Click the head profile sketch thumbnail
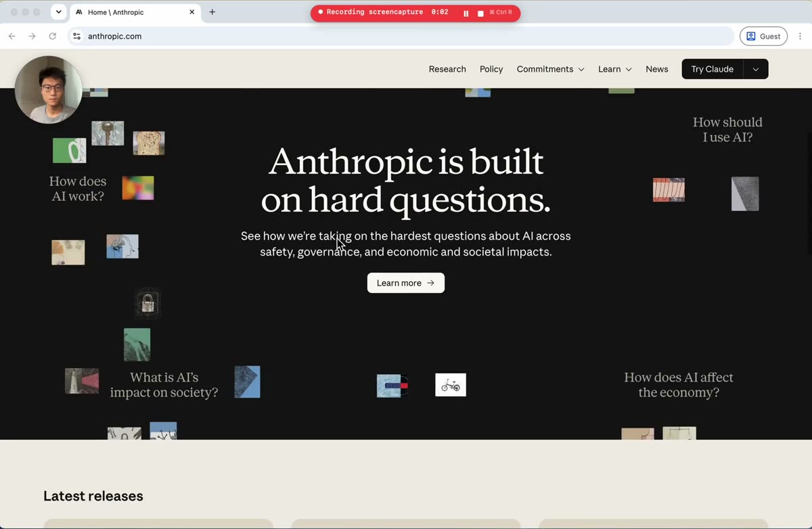 click(x=122, y=247)
